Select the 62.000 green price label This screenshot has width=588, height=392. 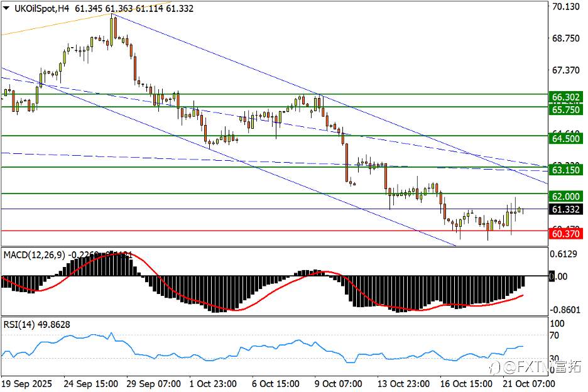[566, 196]
